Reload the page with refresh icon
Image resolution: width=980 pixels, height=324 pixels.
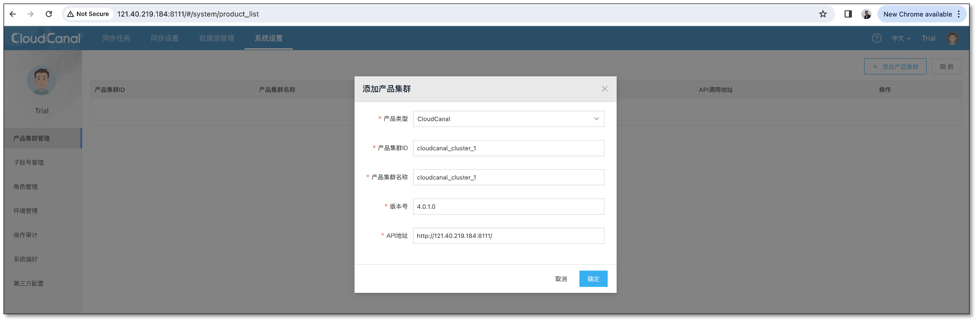pyautogui.click(x=49, y=14)
